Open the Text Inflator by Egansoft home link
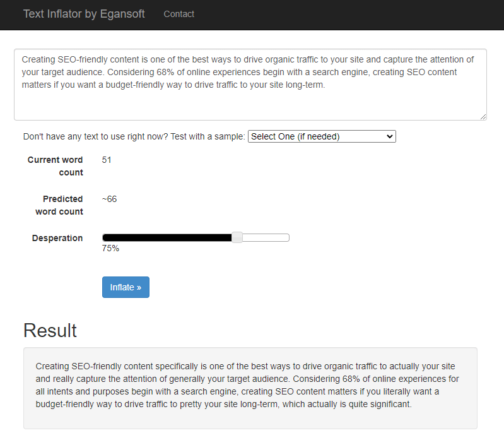The height and width of the screenshot is (445, 504). 84,14
